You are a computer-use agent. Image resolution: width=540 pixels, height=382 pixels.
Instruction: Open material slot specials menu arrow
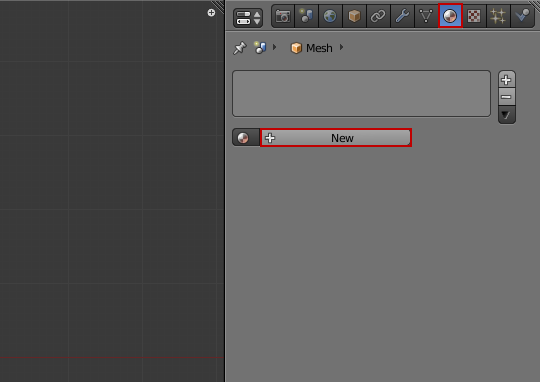[506, 115]
